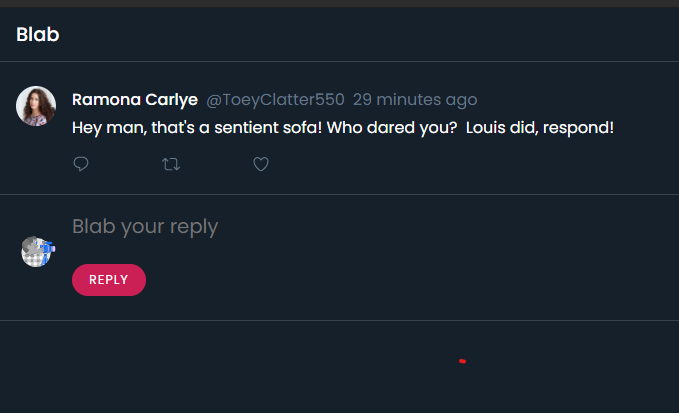
Task: View the author's avatar image at post left
Action: (36, 106)
